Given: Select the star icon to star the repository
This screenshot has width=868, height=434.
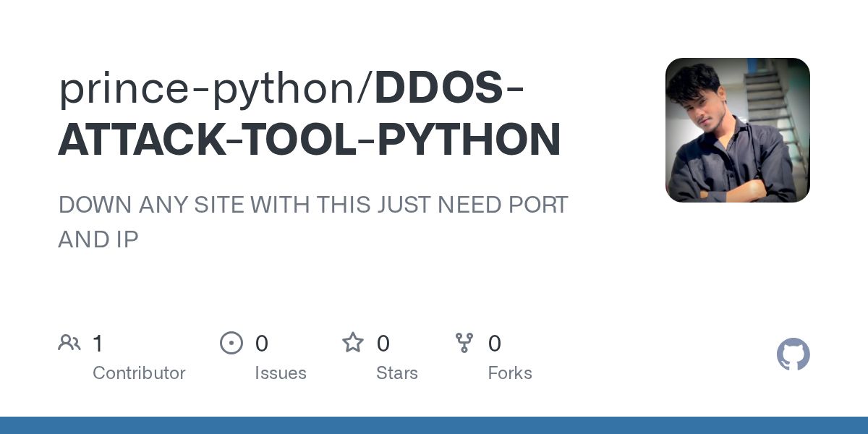Looking at the screenshot, I should tap(353, 343).
